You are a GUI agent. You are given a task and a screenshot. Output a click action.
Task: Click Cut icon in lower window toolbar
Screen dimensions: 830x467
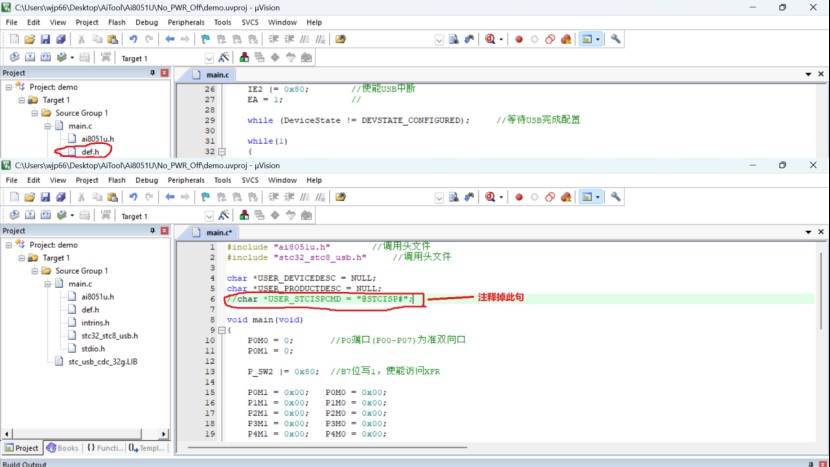pyautogui.click(x=81, y=197)
